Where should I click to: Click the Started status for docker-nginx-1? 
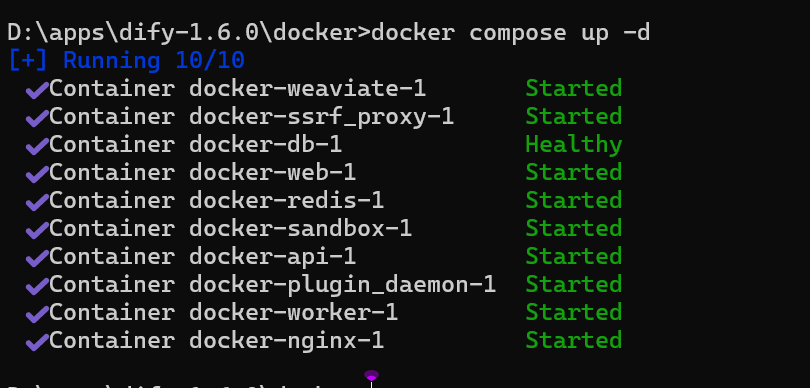click(x=573, y=340)
